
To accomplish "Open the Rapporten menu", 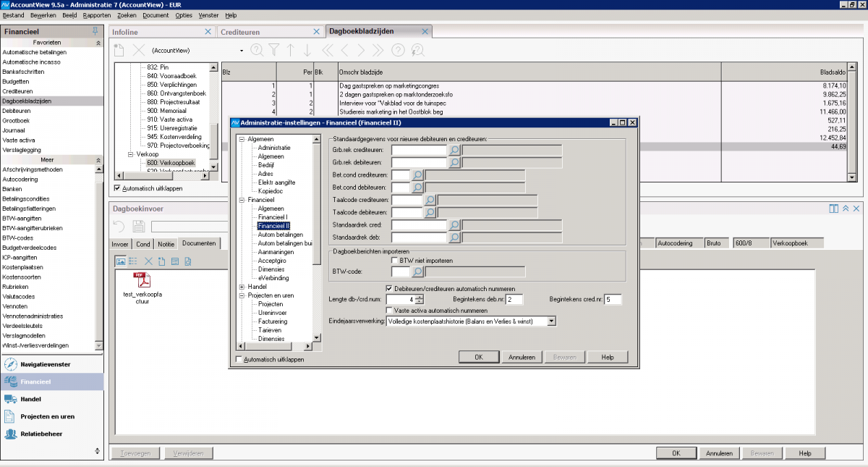I will 97,15.
